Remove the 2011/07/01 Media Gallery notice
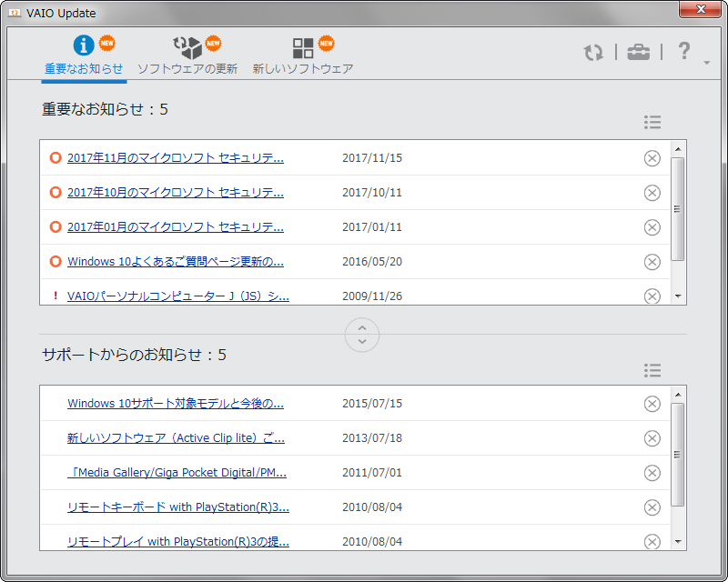 [652, 473]
